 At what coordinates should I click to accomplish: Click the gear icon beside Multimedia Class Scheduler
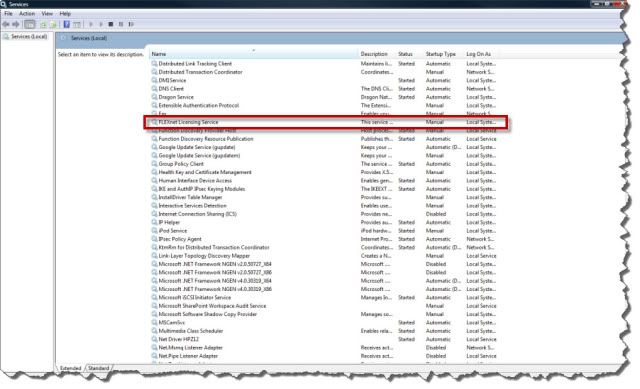(x=154, y=331)
